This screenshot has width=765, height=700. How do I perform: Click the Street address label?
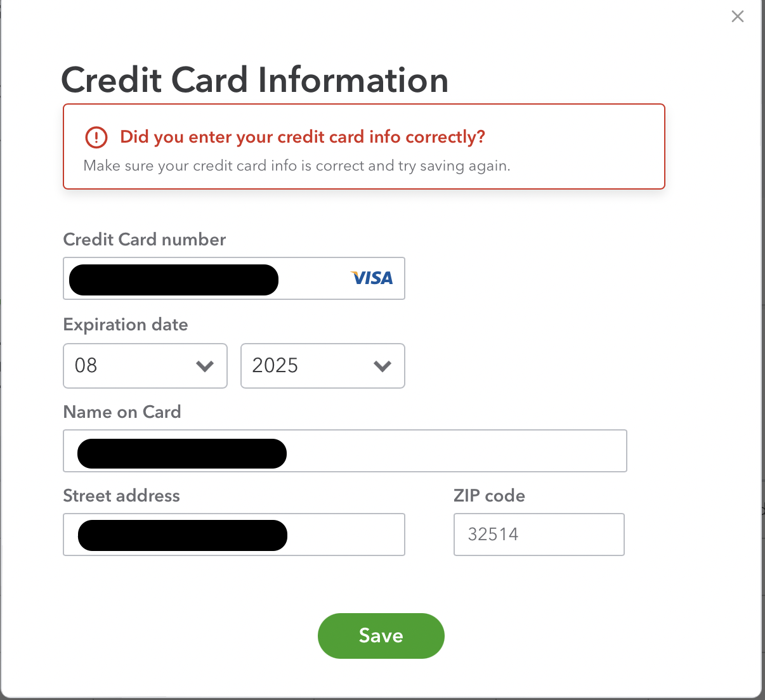click(121, 496)
